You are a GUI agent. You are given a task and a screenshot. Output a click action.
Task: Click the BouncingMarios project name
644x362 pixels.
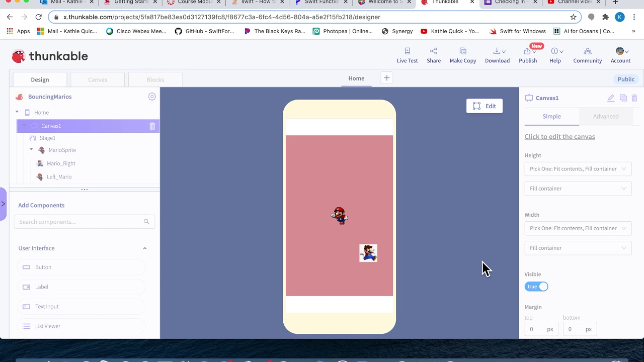point(50,97)
